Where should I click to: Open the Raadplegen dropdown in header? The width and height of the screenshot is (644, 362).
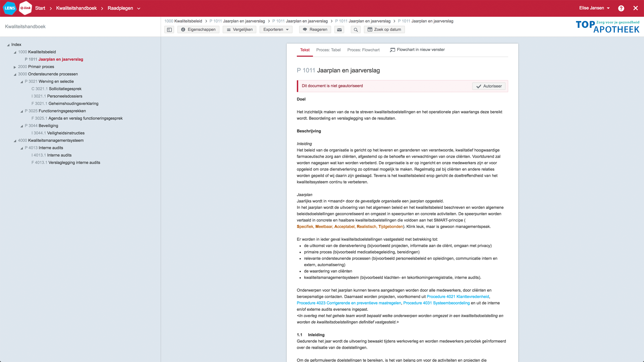pos(124,8)
